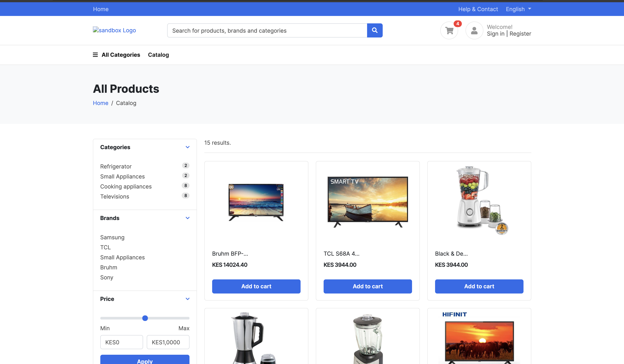Viewport: 624px width, 364px height.
Task: Filter by Cooking appliances category
Action: click(126, 186)
